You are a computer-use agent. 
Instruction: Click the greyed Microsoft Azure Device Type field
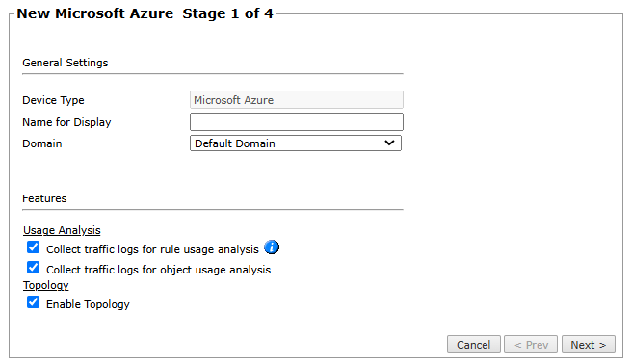click(296, 100)
